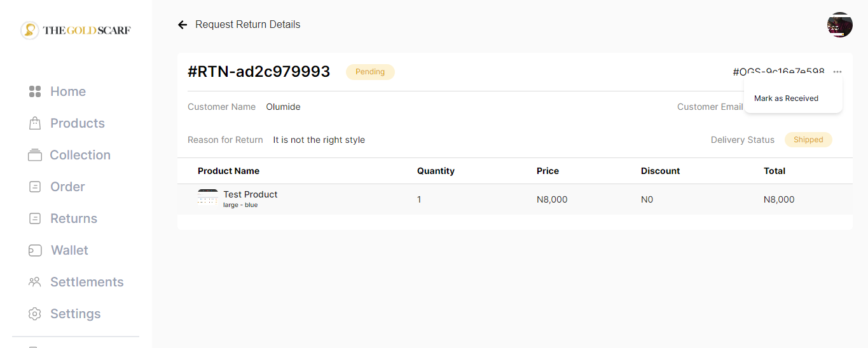The image size is (868, 348).
Task: Click the Returns icon in sidebar
Action: pyautogui.click(x=35, y=218)
